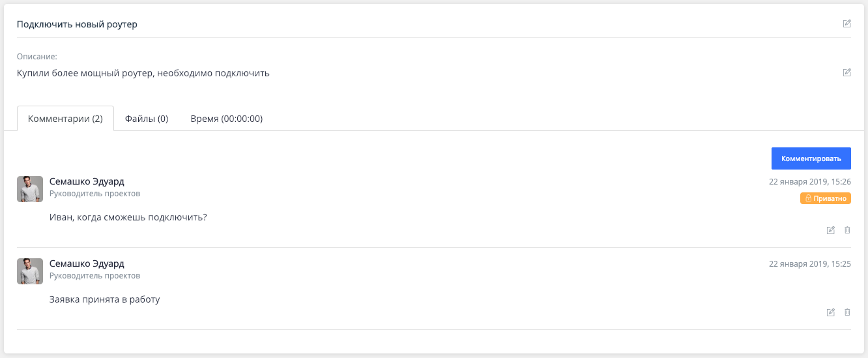Click the comment text 'Иван, когда сможешь подключить?'
Image resolution: width=868 pixels, height=358 pixels.
tap(128, 217)
